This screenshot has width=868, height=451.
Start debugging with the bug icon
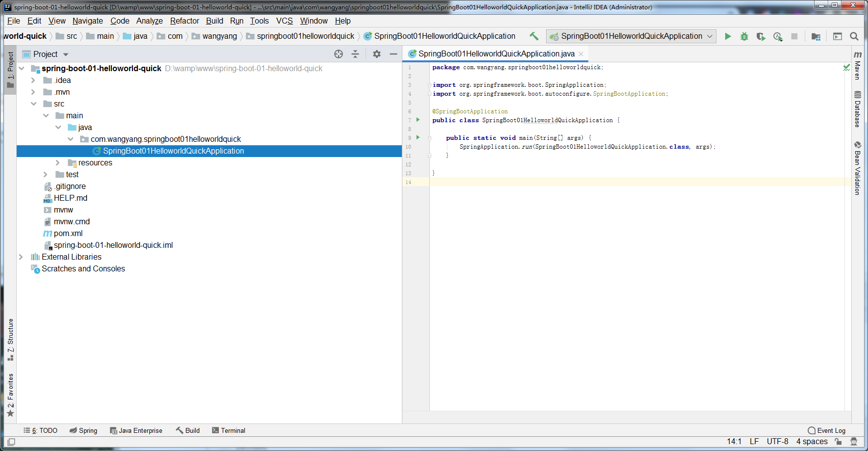coord(744,36)
